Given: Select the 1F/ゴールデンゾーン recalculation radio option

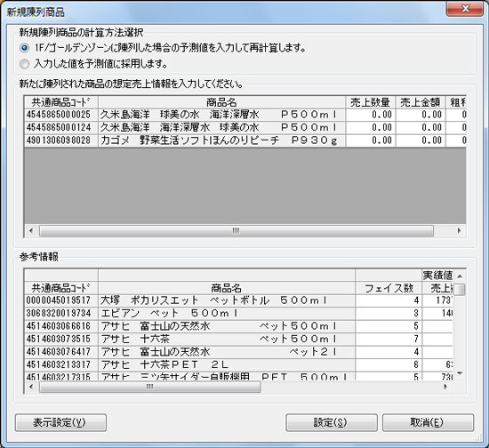Looking at the screenshot, I should (24, 48).
